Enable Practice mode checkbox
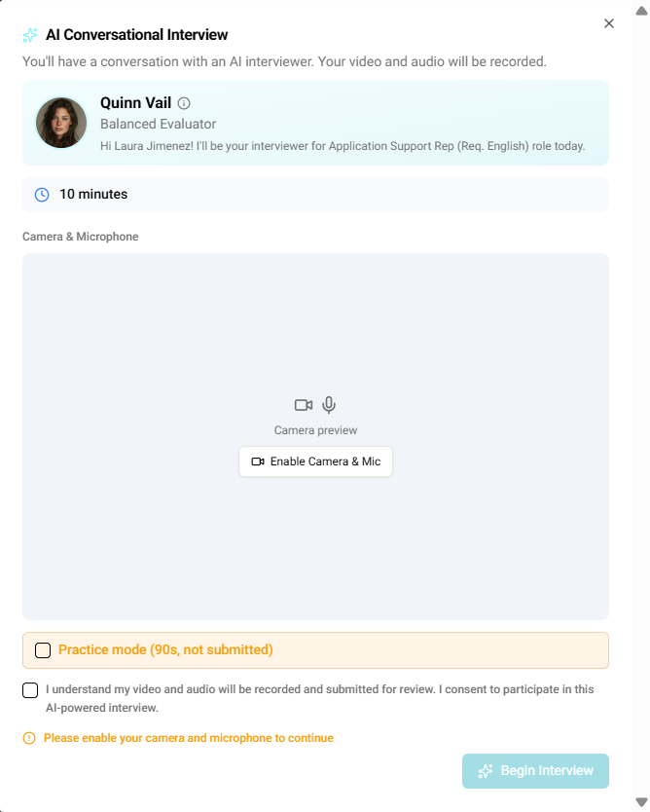650x812 pixels. [x=43, y=650]
